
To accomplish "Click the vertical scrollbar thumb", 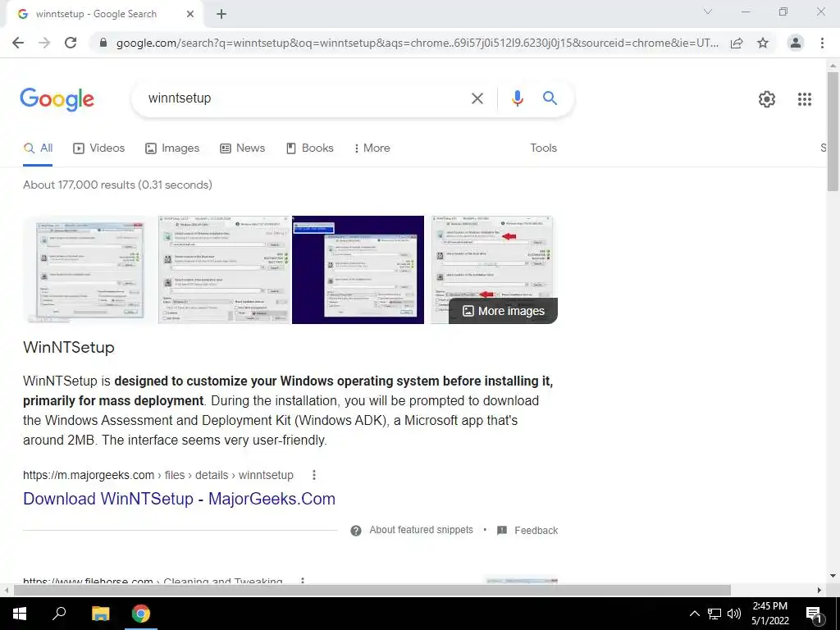I will (833, 131).
